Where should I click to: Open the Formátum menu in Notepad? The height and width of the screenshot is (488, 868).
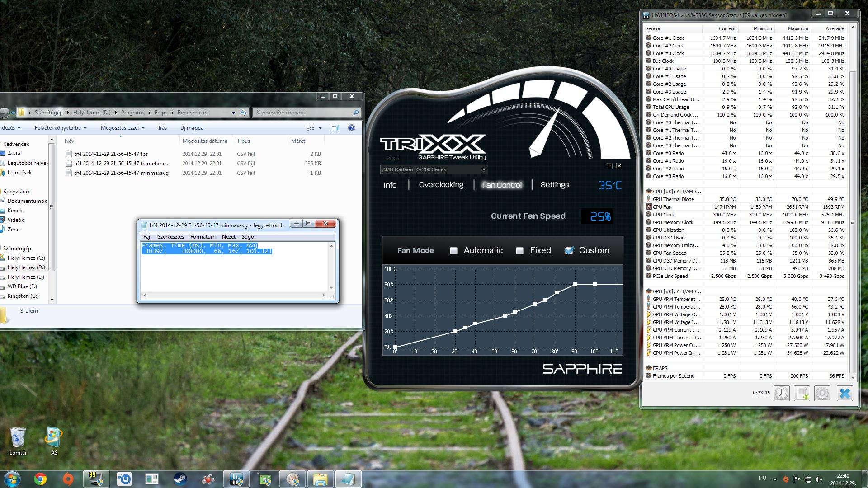[203, 236]
